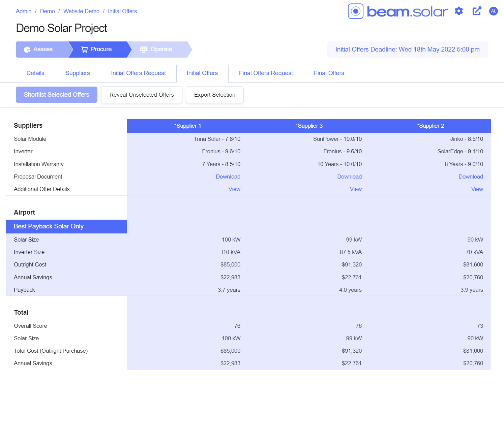Click the 70 kVA inverter size value
The width and height of the screenshot is (504, 444).
[474, 252]
